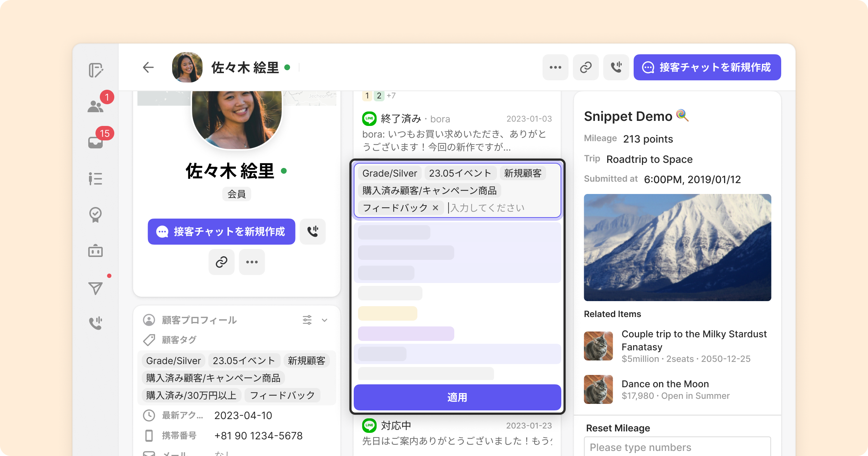Expand the +7 more tags indicator
This screenshot has width=868, height=456.
point(391,96)
